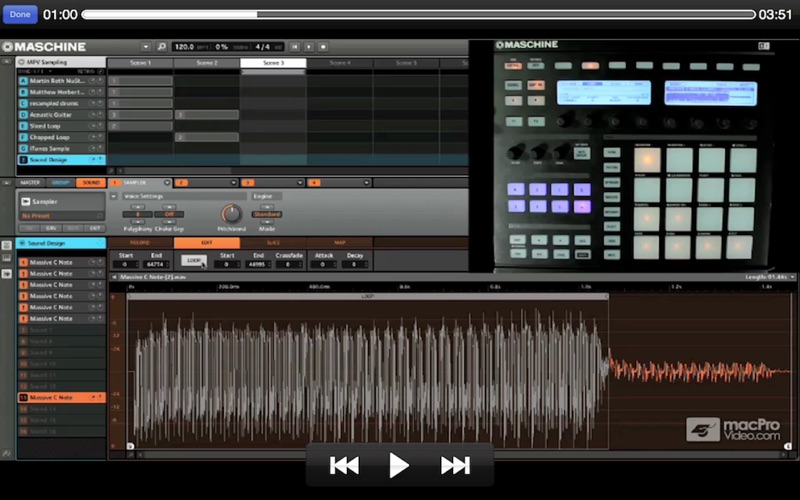Click the zoom icon below the arranger tracks
Image resolution: width=800 pixels, height=500 pixels.
point(111,171)
